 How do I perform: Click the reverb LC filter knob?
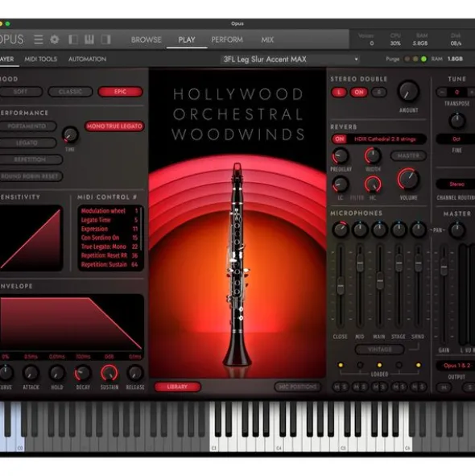pos(341,184)
